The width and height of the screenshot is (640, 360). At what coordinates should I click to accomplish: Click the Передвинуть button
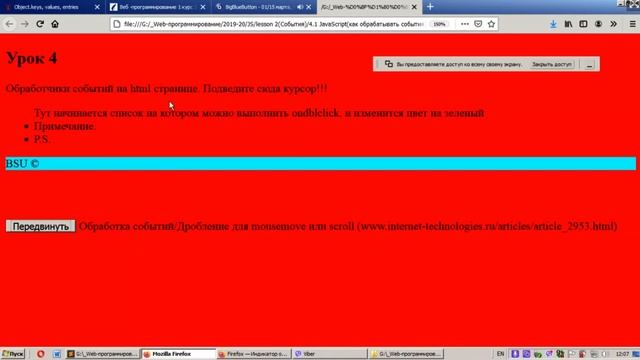point(40,227)
